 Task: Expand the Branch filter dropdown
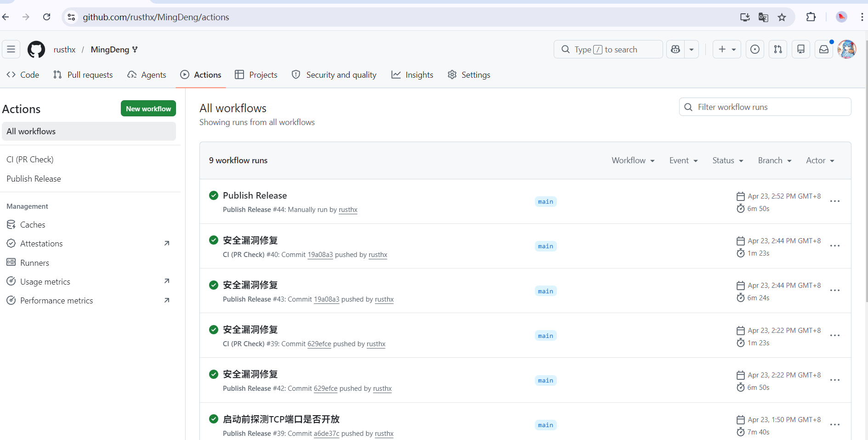click(x=774, y=160)
